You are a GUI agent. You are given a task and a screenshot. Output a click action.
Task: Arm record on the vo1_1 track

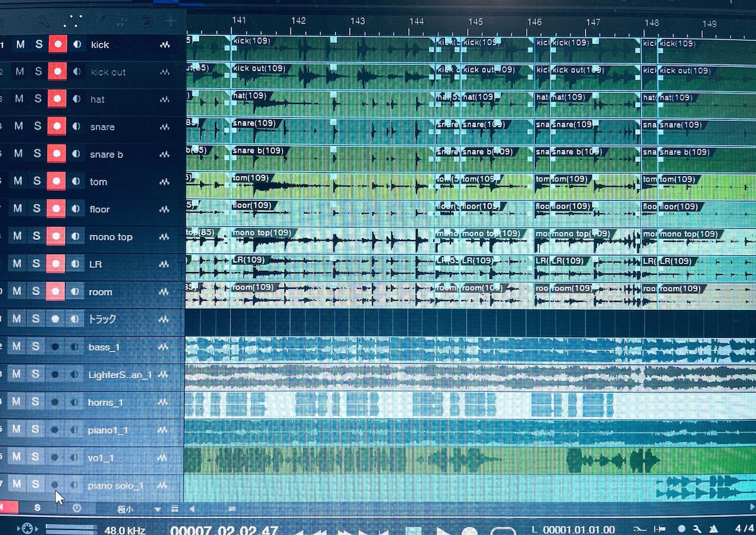[x=55, y=457]
